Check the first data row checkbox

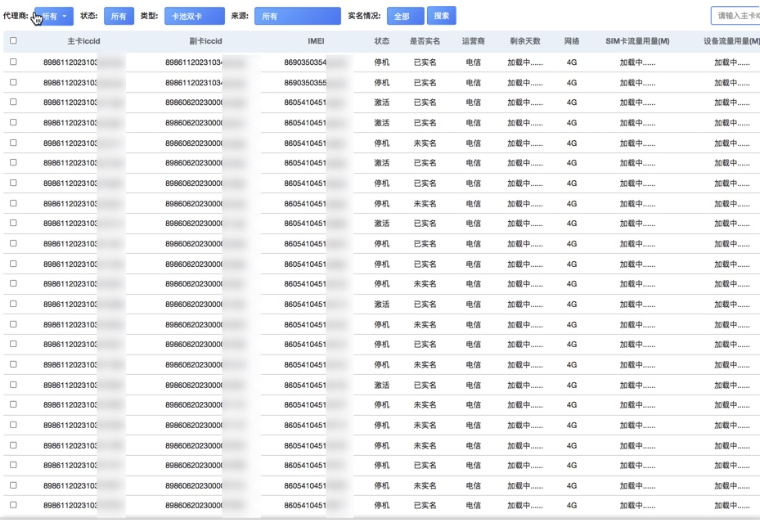click(13, 62)
